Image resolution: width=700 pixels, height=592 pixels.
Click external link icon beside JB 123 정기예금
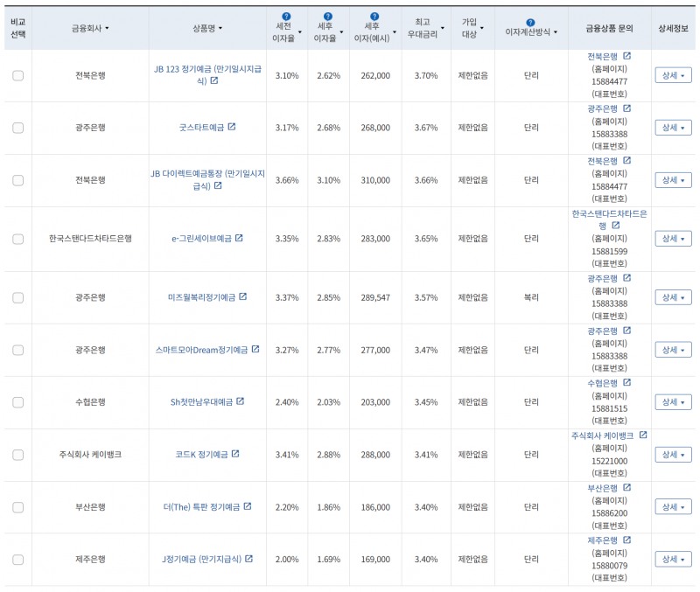tap(214, 80)
